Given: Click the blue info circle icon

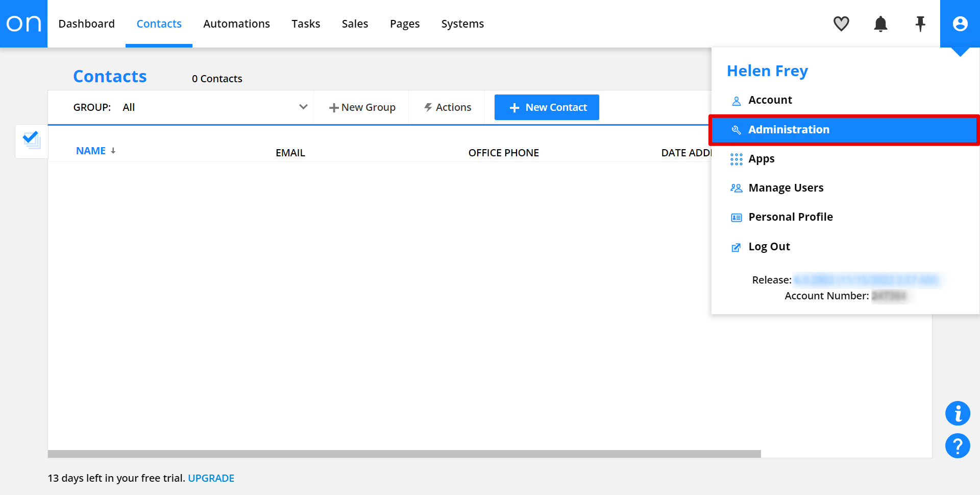Looking at the screenshot, I should (958, 413).
